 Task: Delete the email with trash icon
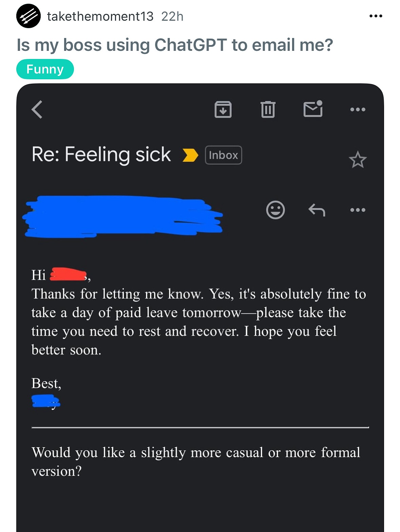tap(268, 109)
